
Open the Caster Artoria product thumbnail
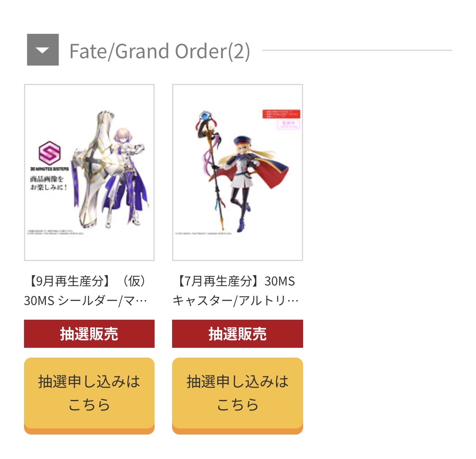point(238,172)
